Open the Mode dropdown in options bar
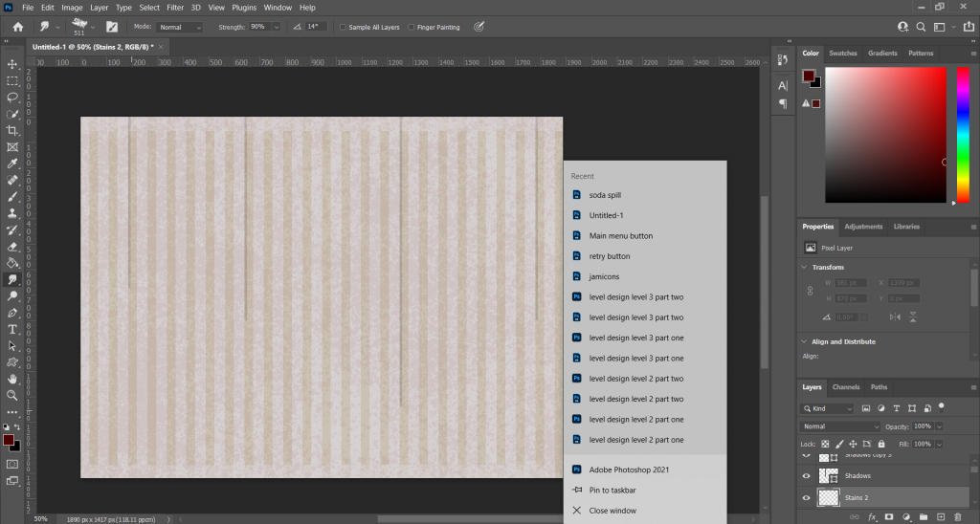Viewport: 980px width, 524px height. (x=180, y=27)
